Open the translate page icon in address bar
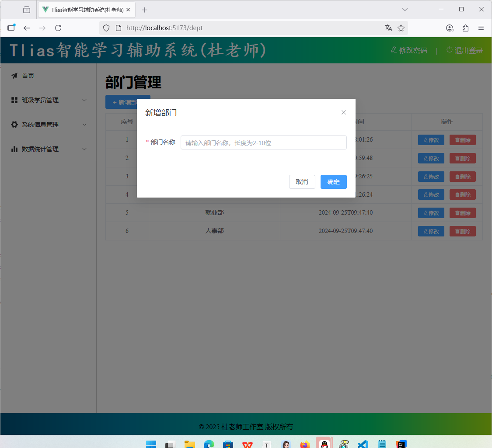 (388, 28)
